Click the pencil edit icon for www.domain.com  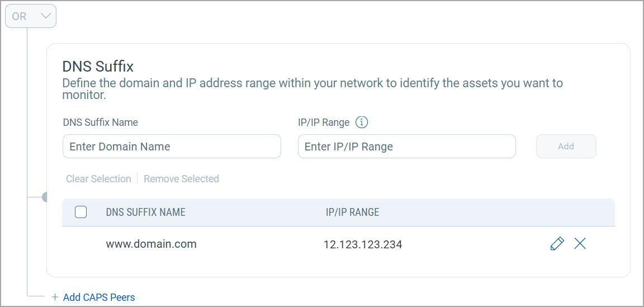(557, 244)
